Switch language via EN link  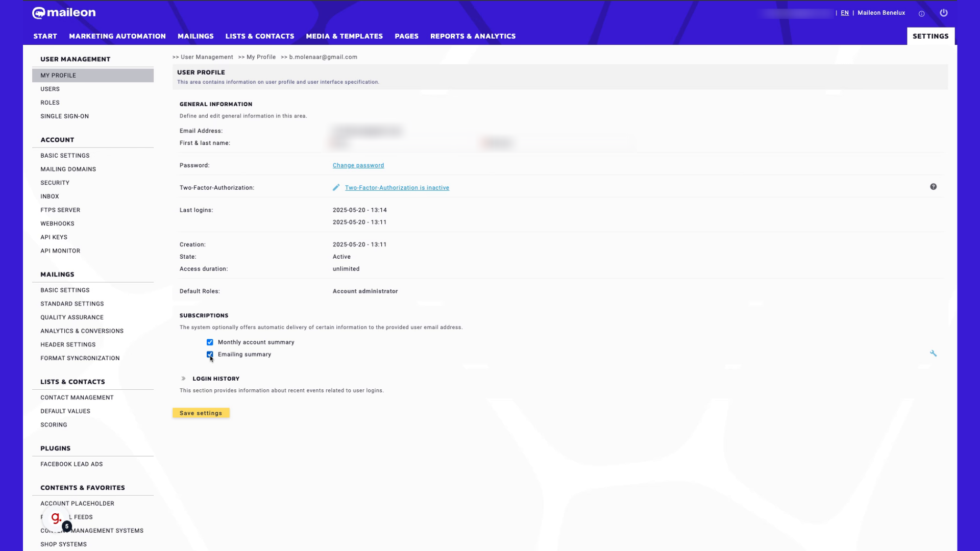click(x=845, y=13)
